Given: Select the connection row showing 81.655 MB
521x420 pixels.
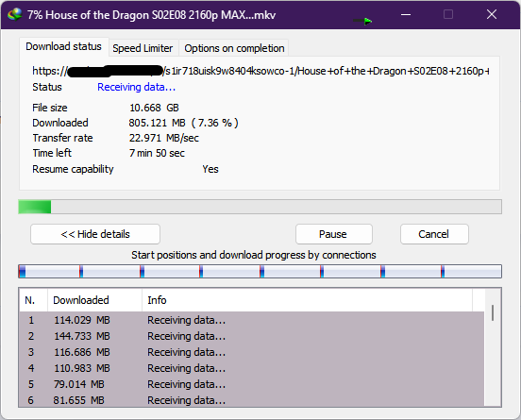Looking at the screenshot, I should click(251, 400).
